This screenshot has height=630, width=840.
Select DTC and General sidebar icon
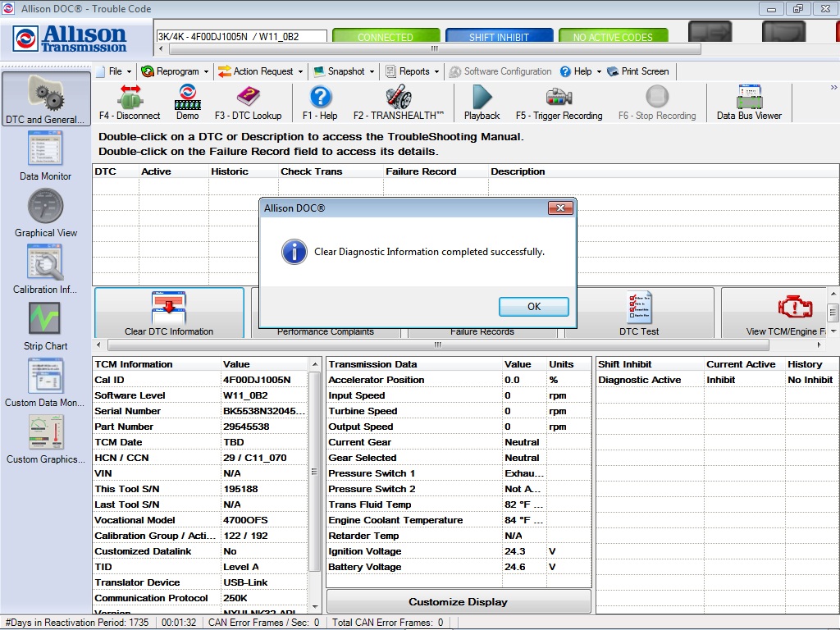click(x=46, y=99)
